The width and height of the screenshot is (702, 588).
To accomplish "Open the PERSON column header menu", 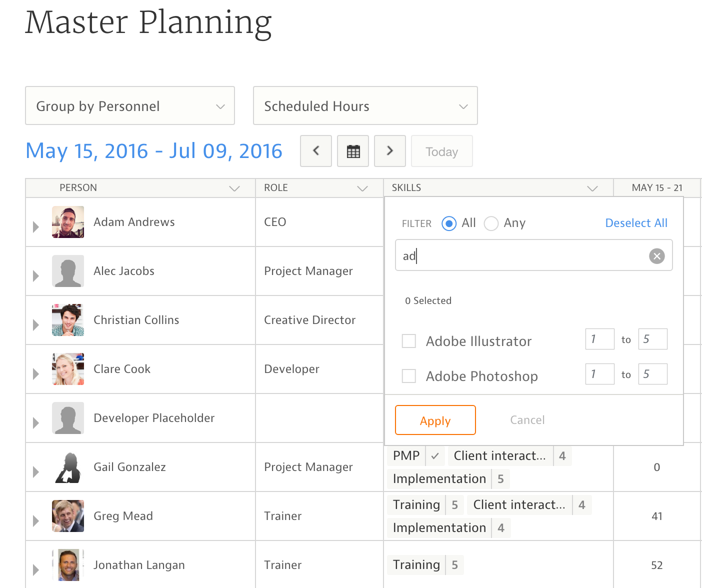I will (x=234, y=188).
